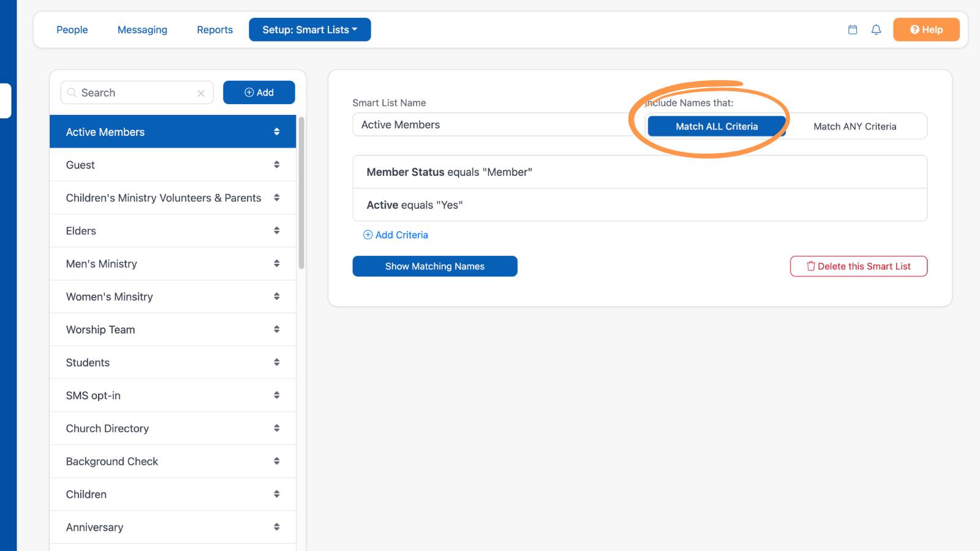The width and height of the screenshot is (980, 551).
Task: Open the calendar icon in top bar
Action: pos(852,29)
